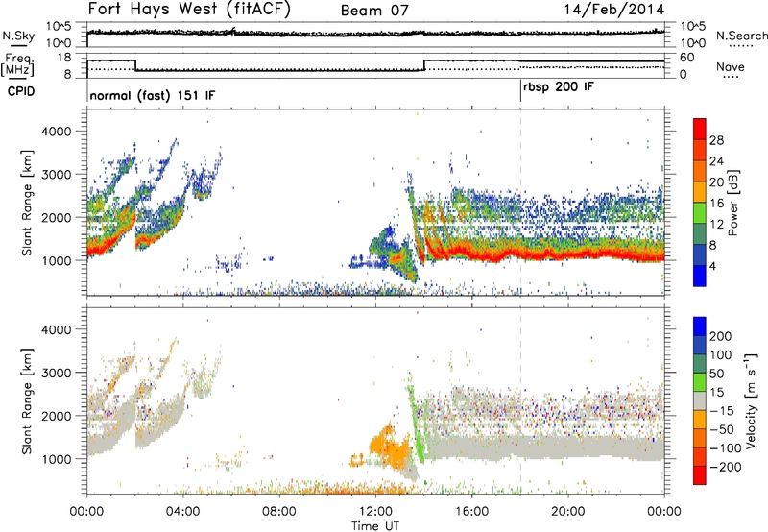This screenshot has height=532, width=768.
Task: Click the 'Time UT' axis title
Action: coord(375,525)
